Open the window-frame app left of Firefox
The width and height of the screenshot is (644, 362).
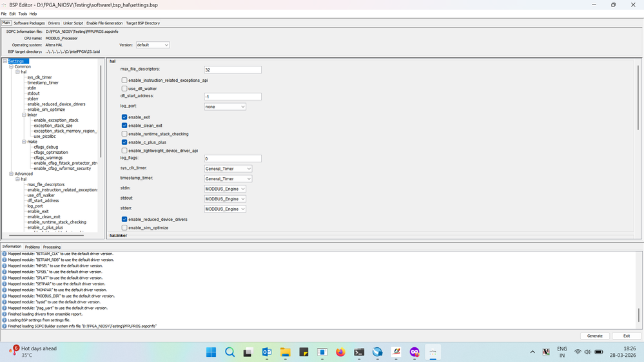322,352
